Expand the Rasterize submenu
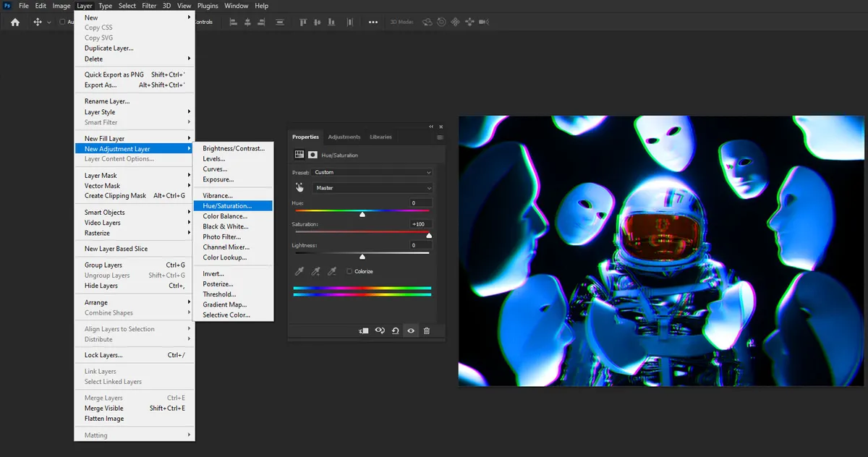The height and width of the screenshot is (457, 868). [x=135, y=233]
